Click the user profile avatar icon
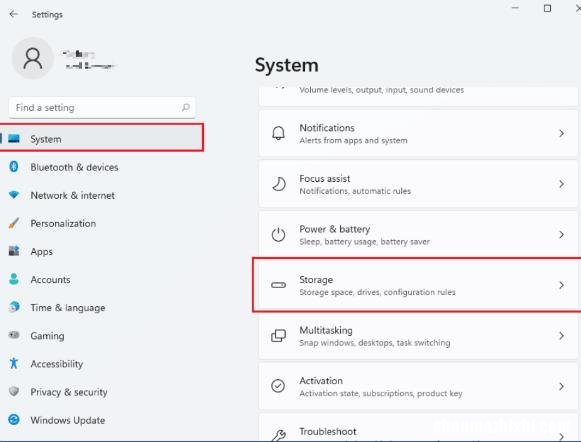The width and height of the screenshot is (581, 442). (33, 58)
